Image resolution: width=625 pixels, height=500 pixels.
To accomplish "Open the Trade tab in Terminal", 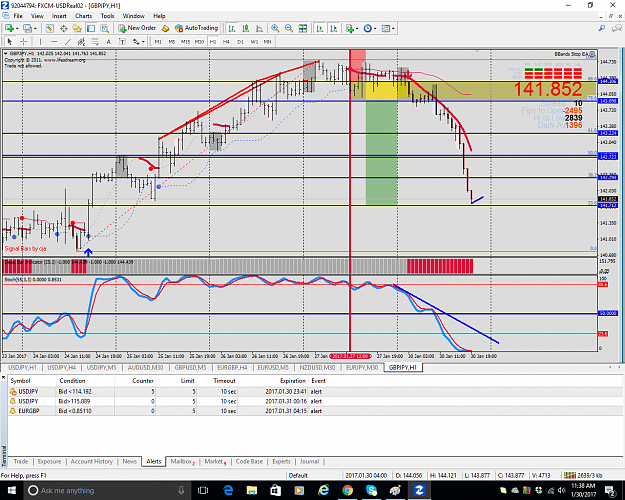I will tap(21, 461).
